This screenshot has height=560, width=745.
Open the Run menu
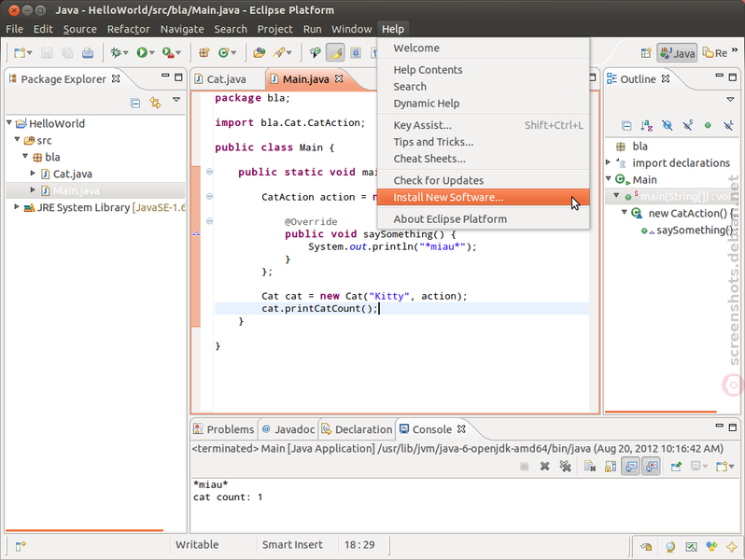pyautogui.click(x=312, y=29)
